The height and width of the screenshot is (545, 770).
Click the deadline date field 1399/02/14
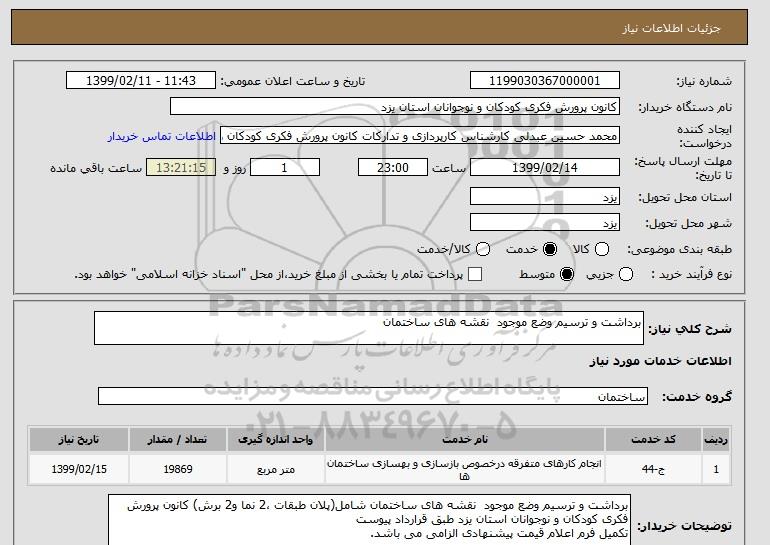point(545,167)
